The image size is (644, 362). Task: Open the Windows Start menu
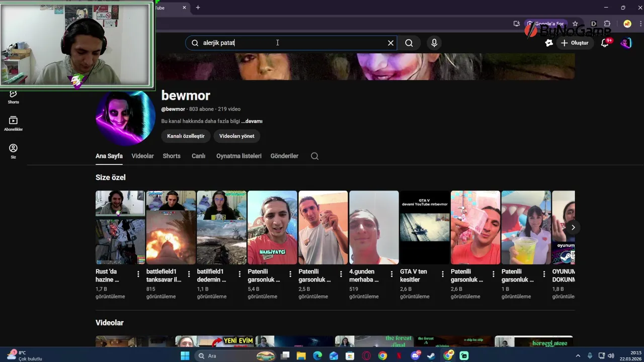[x=185, y=356]
